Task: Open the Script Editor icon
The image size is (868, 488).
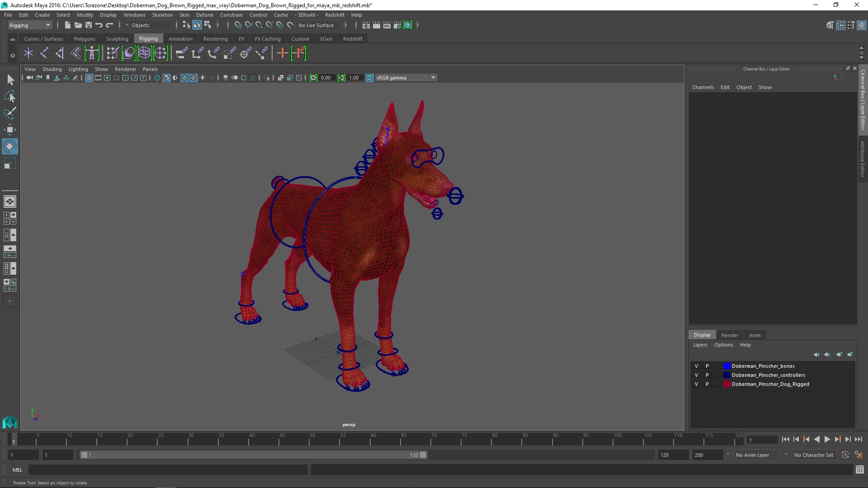Action: pyautogui.click(x=860, y=470)
